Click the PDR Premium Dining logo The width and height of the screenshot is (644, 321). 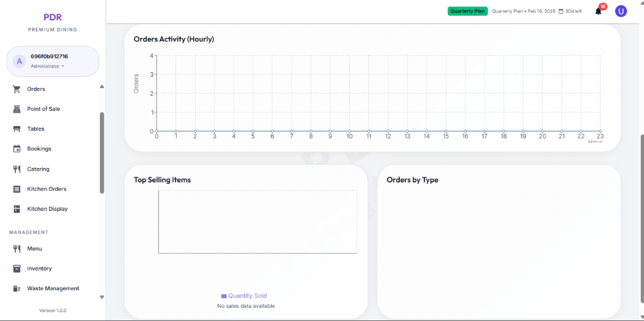(x=52, y=21)
